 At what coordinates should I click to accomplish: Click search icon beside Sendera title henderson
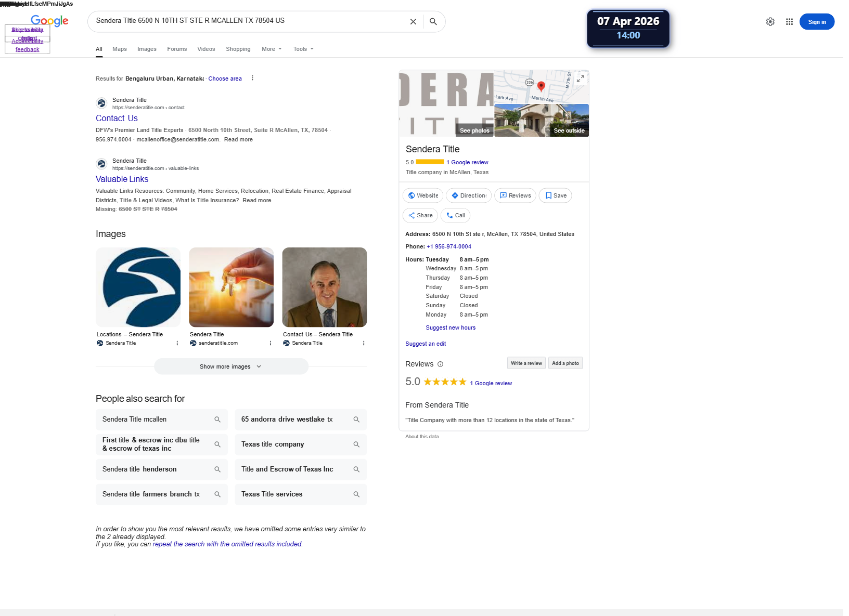tap(217, 469)
